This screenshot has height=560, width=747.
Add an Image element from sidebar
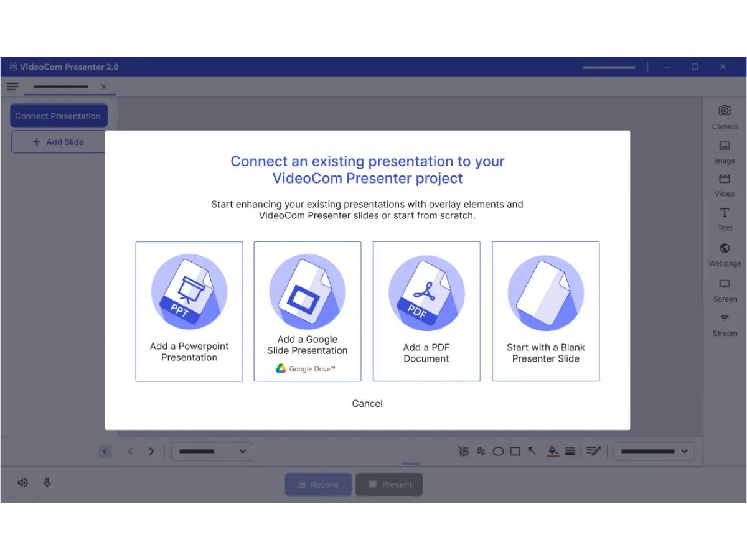coord(725,152)
